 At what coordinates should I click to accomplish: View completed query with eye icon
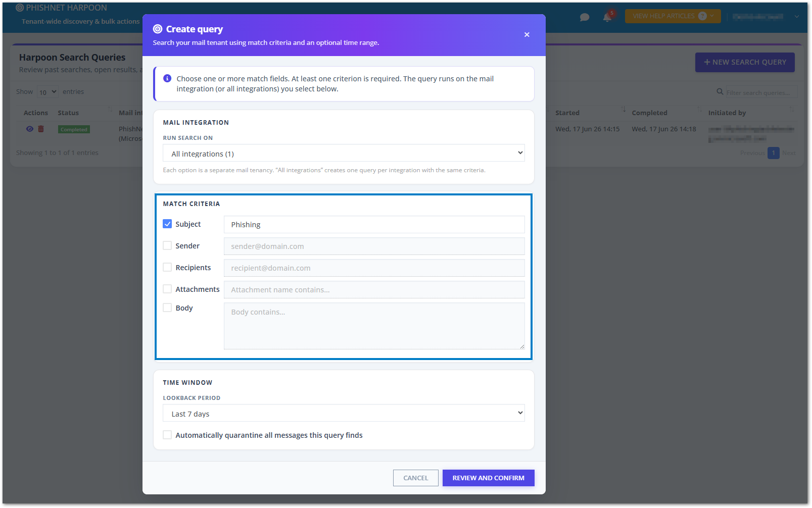[30, 129]
